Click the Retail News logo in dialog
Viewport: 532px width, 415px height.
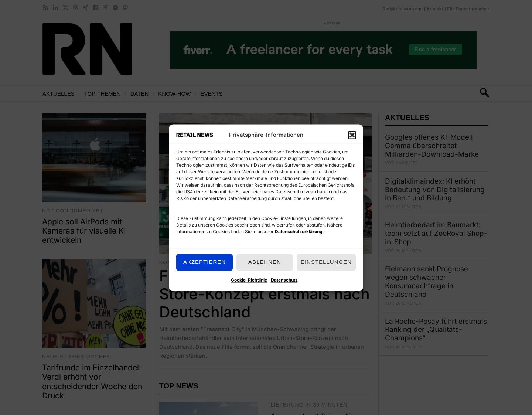click(195, 135)
